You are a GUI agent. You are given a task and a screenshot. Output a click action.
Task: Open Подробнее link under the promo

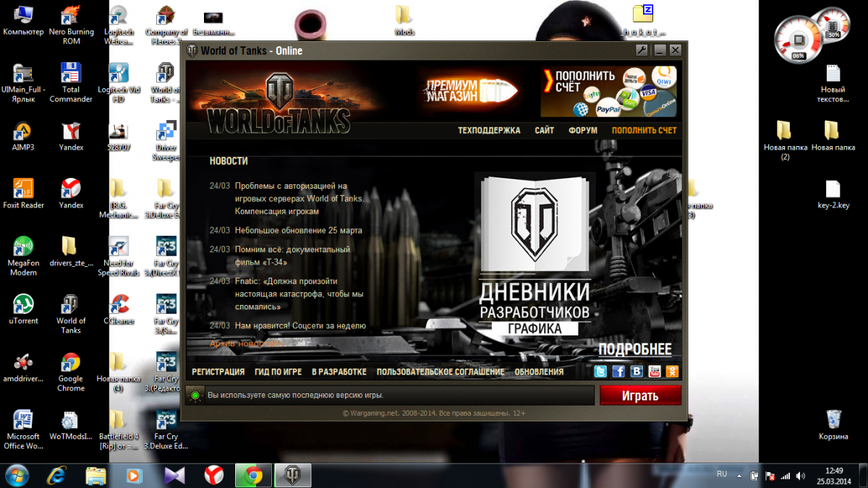(634, 350)
